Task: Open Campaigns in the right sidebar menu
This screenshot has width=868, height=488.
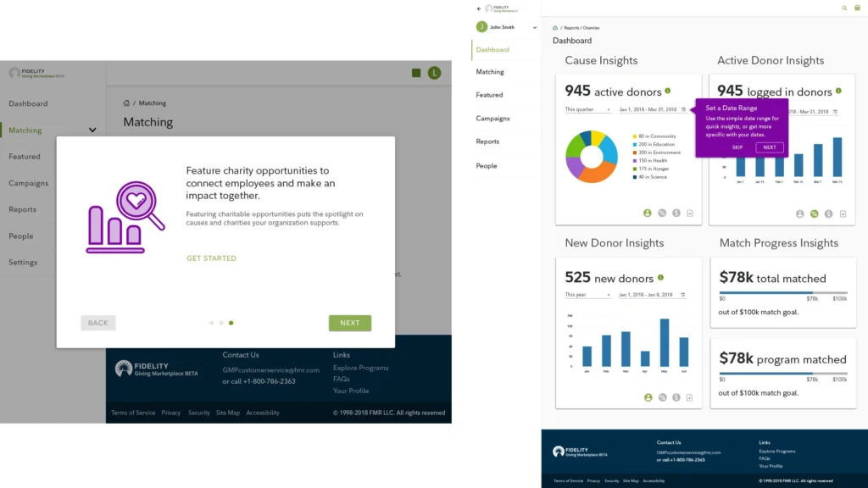Action: 492,119
